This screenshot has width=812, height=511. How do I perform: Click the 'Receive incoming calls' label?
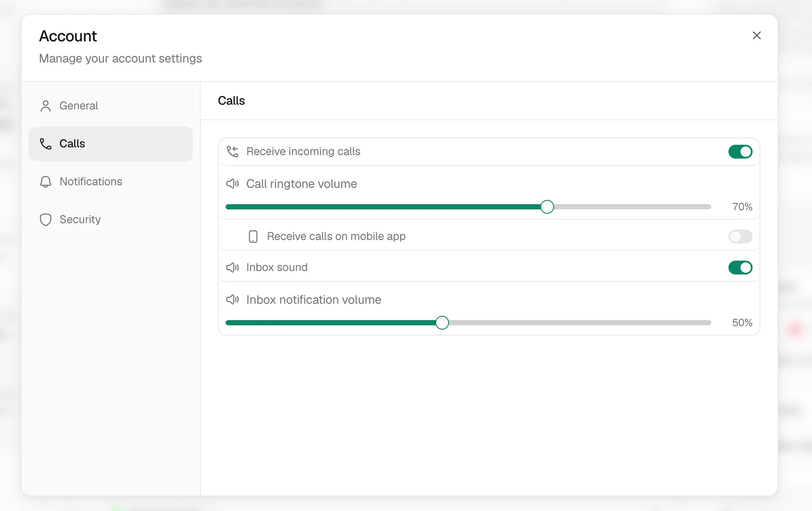point(303,151)
